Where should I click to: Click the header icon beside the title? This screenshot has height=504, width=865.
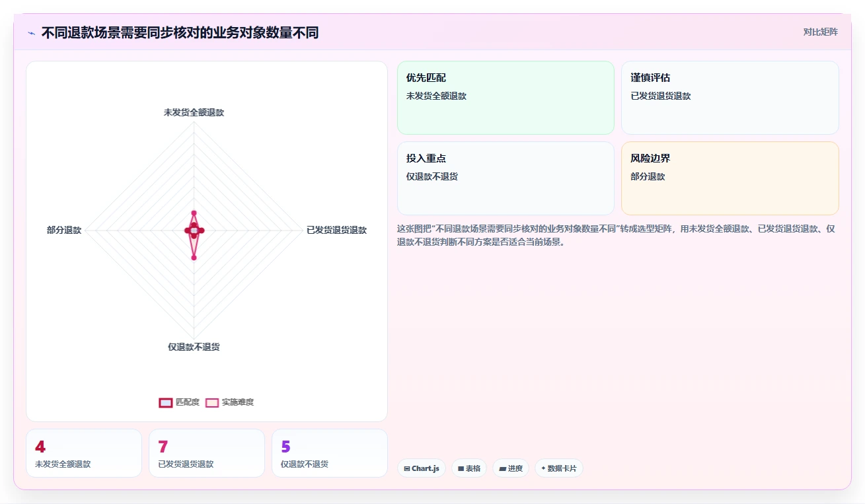[x=31, y=33]
